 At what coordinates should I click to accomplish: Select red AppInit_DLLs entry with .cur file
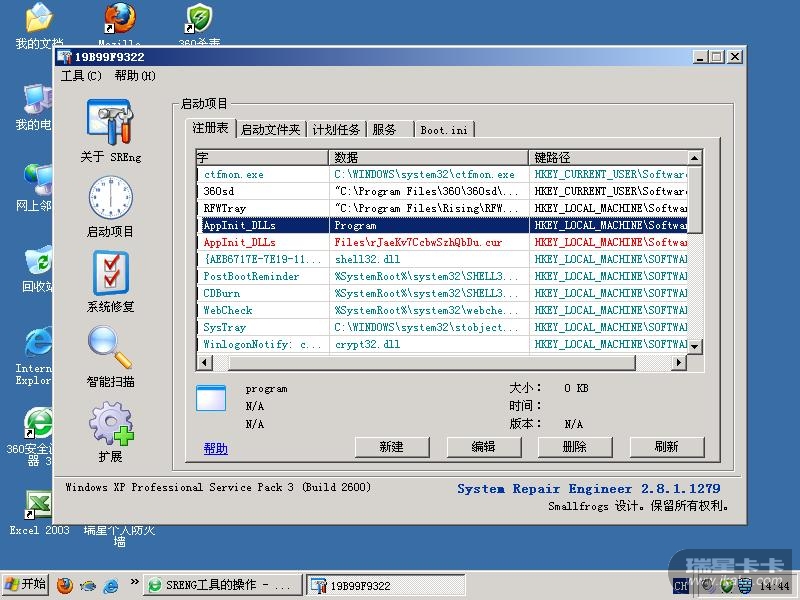coord(442,242)
